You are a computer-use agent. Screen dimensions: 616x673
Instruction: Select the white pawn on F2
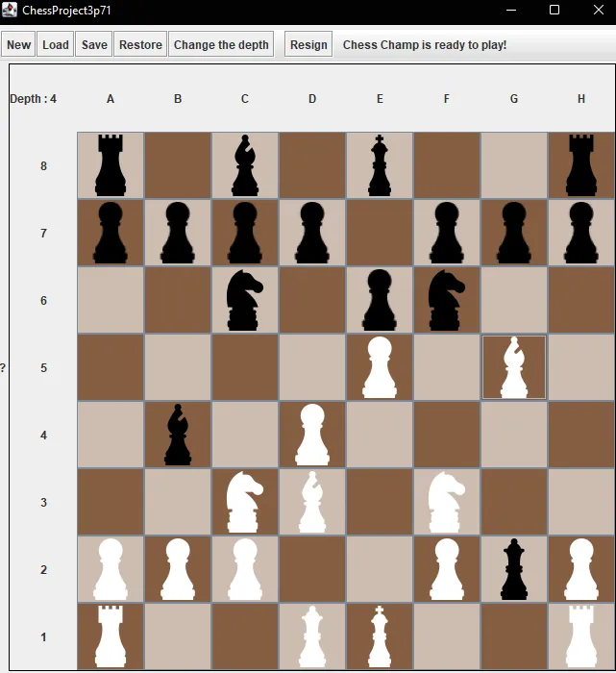447,569
